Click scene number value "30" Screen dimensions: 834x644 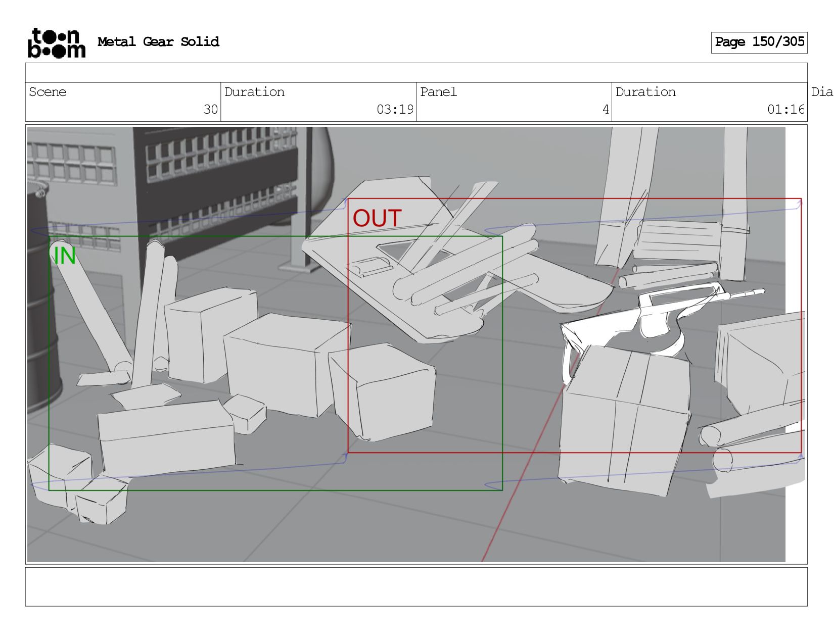pyautogui.click(x=211, y=110)
